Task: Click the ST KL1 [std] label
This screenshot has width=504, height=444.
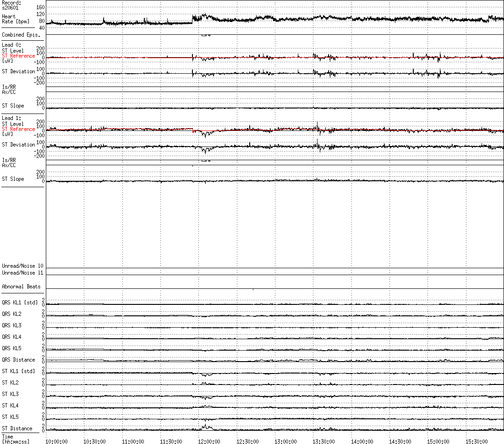Action: tap(18, 371)
